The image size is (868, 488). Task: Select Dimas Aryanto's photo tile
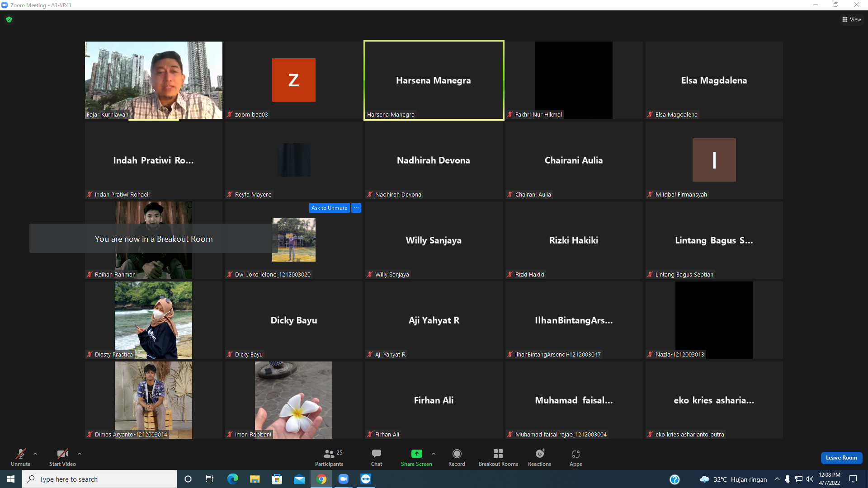point(153,400)
